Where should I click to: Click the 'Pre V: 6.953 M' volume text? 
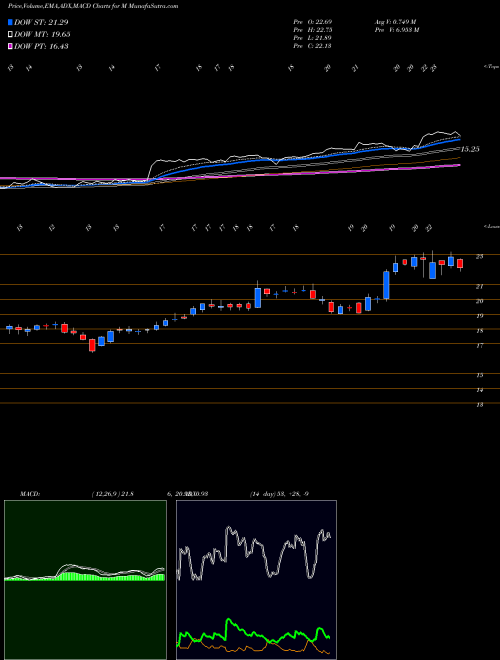pos(396,30)
